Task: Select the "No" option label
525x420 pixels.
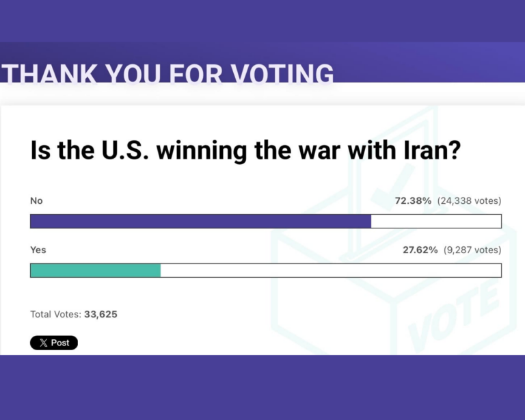Action: pyautogui.click(x=36, y=201)
